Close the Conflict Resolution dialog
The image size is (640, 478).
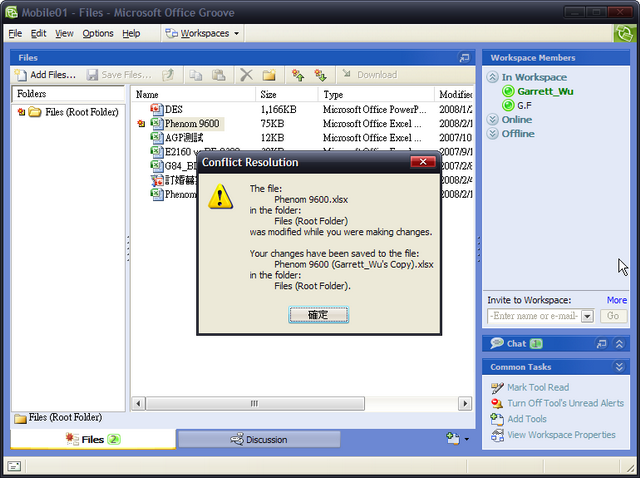click(423, 162)
